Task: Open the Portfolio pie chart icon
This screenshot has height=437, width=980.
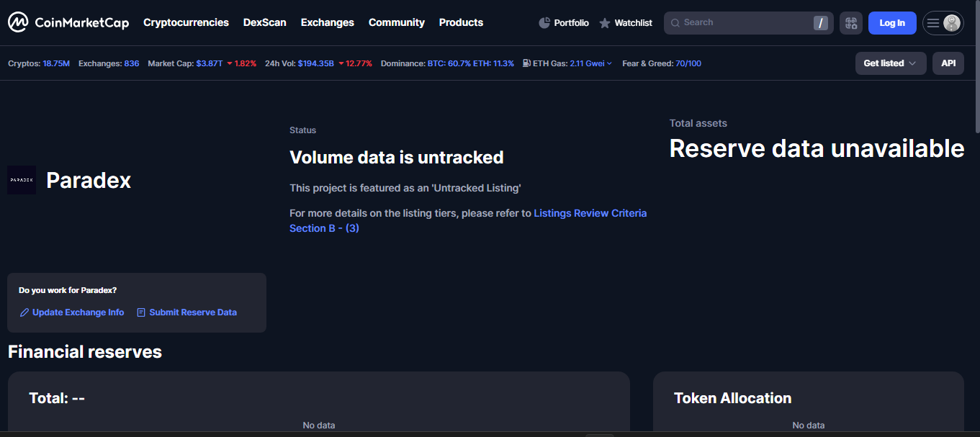Action: [x=544, y=23]
